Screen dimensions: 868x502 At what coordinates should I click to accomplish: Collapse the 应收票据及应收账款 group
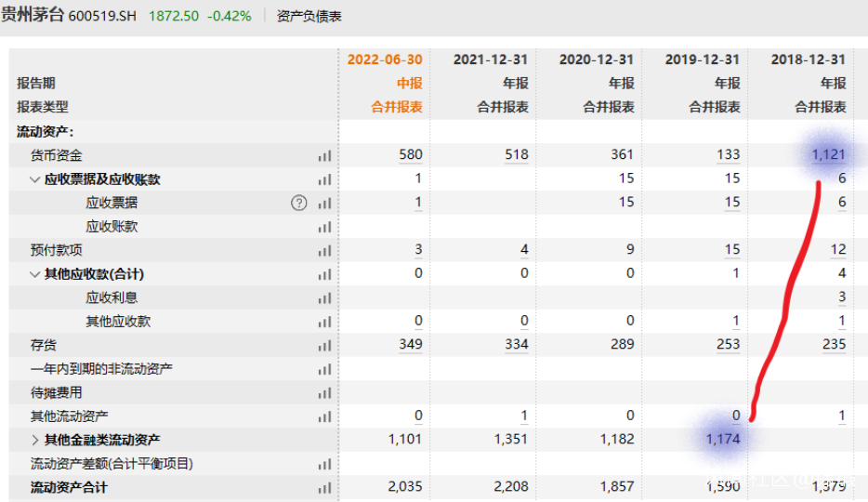coord(35,179)
